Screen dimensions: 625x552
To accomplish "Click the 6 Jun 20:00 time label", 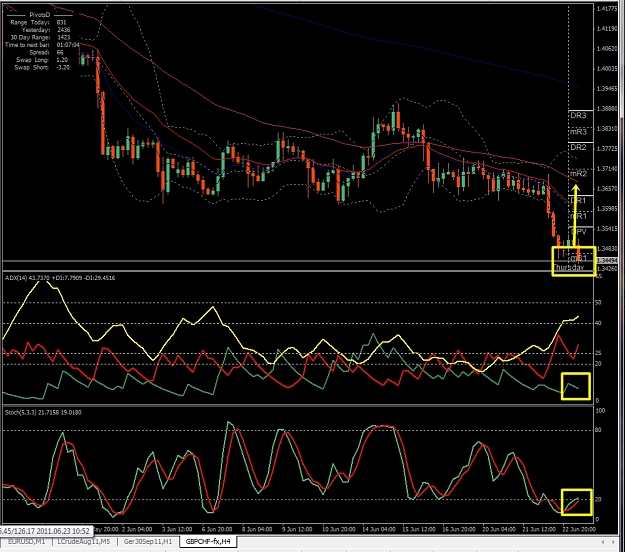I will pyautogui.click(x=216, y=529).
